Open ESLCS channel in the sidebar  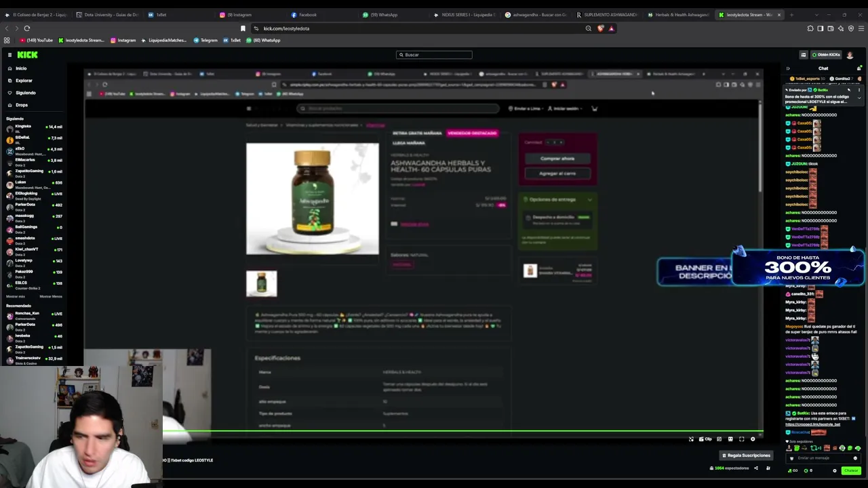click(x=34, y=284)
